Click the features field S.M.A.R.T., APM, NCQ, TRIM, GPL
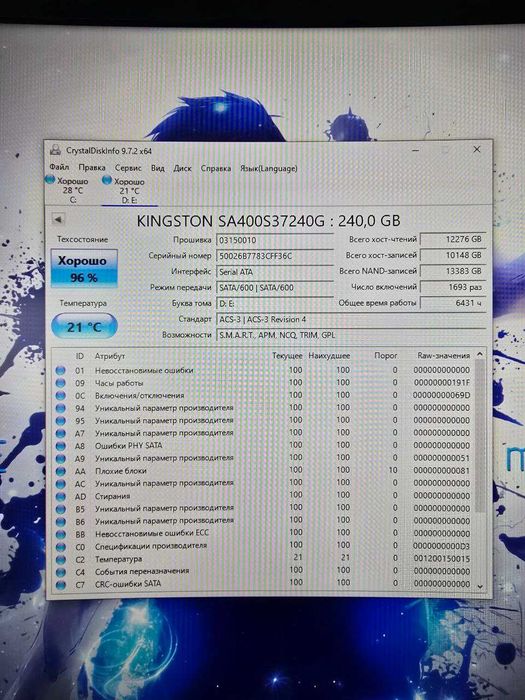Image resolution: width=525 pixels, height=700 pixels. (351, 335)
